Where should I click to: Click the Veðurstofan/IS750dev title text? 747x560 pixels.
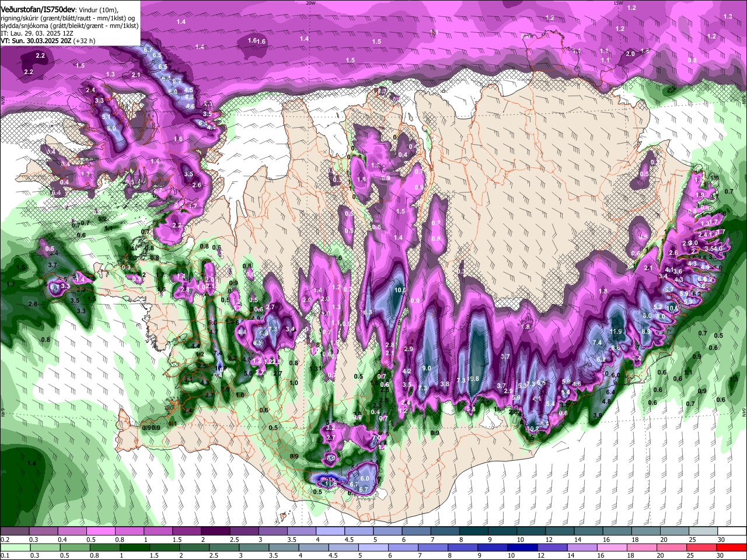point(38,10)
